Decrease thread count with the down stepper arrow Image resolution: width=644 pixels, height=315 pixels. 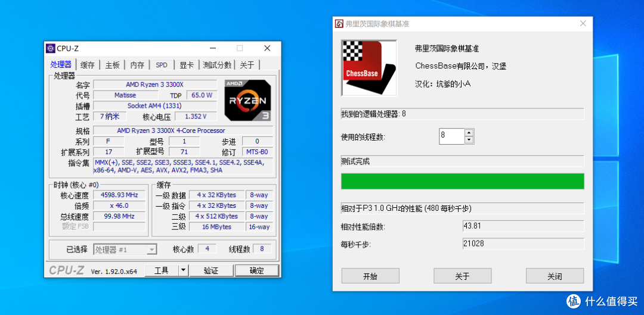point(469,140)
